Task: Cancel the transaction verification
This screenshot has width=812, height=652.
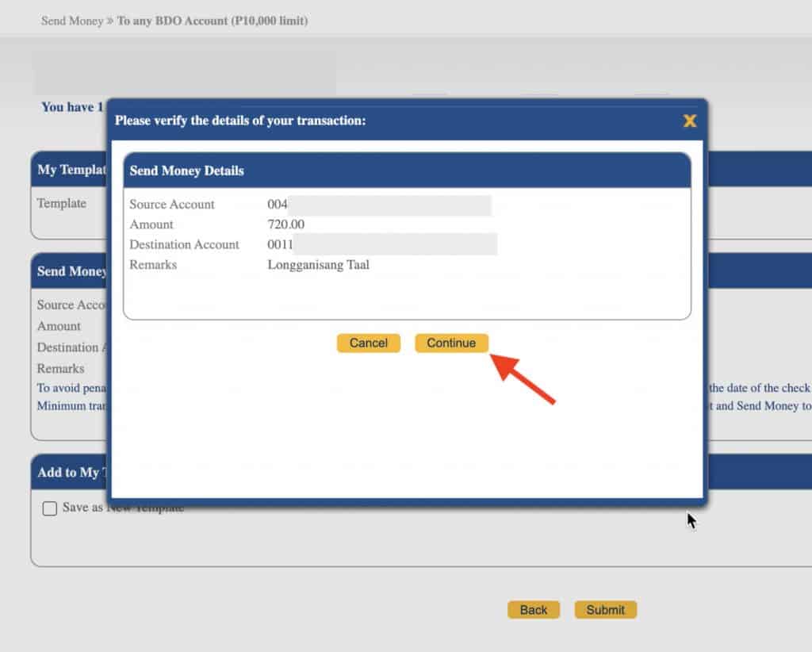Action: coord(368,343)
